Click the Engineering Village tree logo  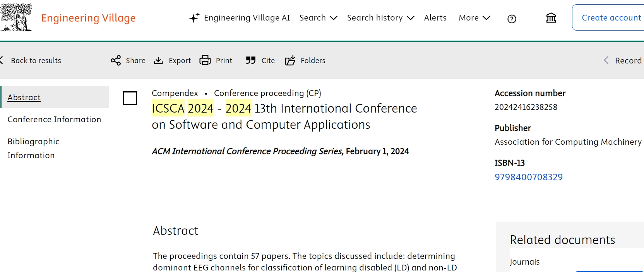[16, 18]
